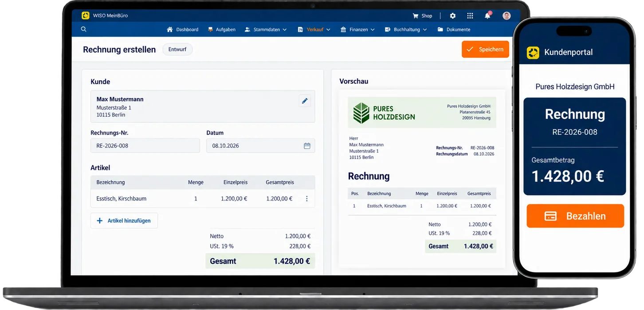
Task: Click Artikel hinzufügen to add an item
Action: click(124, 221)
